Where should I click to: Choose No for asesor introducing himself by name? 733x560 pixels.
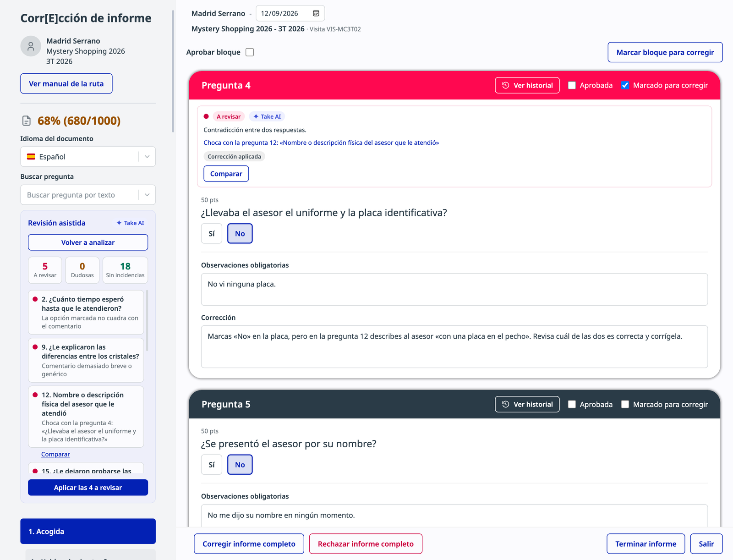click(240, 465)
